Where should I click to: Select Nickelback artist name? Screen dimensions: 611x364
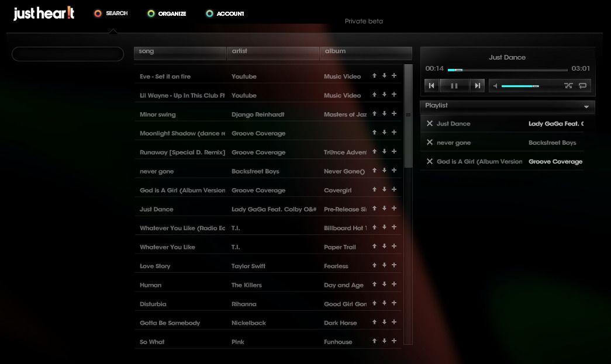(x=248, y=323)
